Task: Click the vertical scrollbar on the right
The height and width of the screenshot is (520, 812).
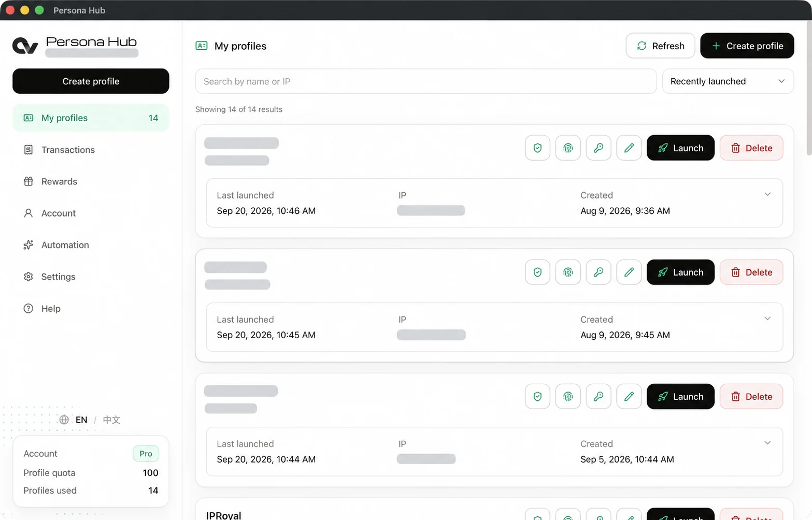Action: pos(809,88)
